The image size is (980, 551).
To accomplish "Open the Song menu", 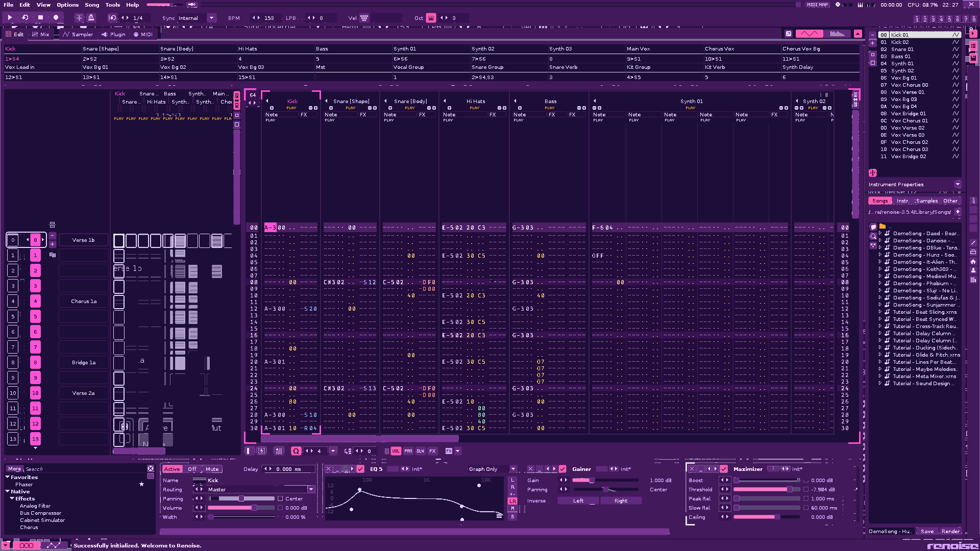I will pos(92,5).
